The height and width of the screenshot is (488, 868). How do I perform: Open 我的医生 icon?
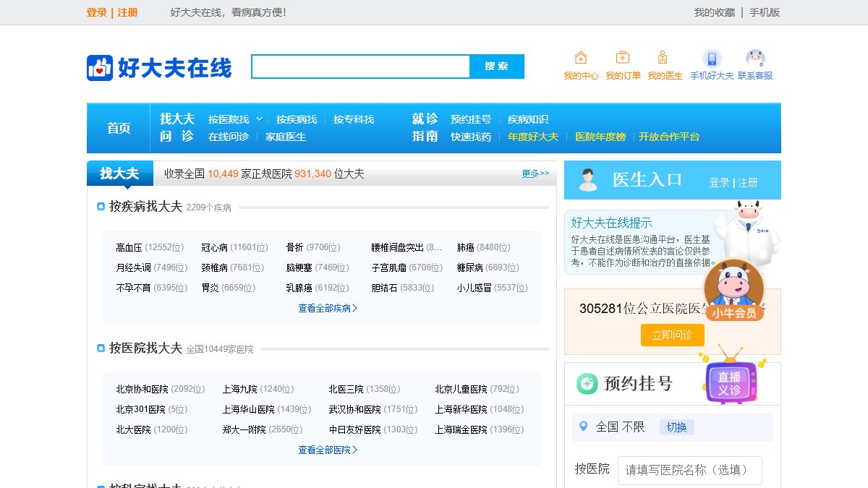663,58
